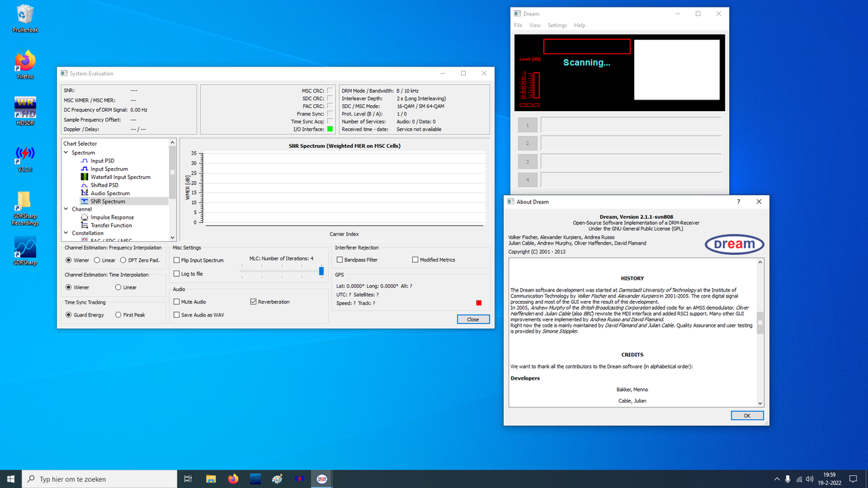Image resolution: width=868 pixels, height=488 pixels.
Task: Select service button 2 in Dream
Action: 528,143
